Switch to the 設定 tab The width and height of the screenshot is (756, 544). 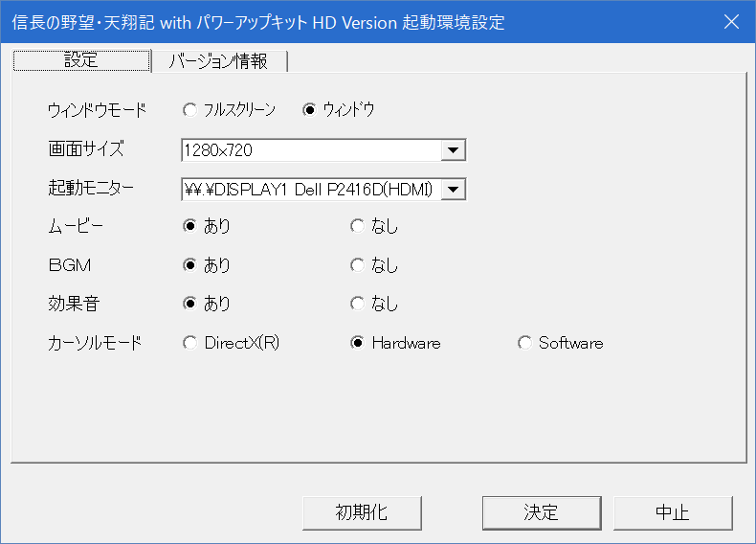(81, 60)
